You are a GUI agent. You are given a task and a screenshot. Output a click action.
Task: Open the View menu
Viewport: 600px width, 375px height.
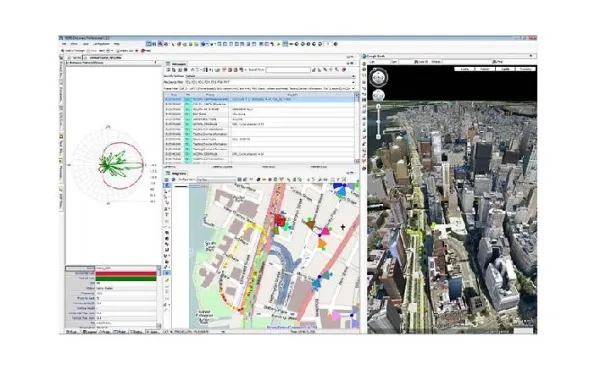click(74, 44)
